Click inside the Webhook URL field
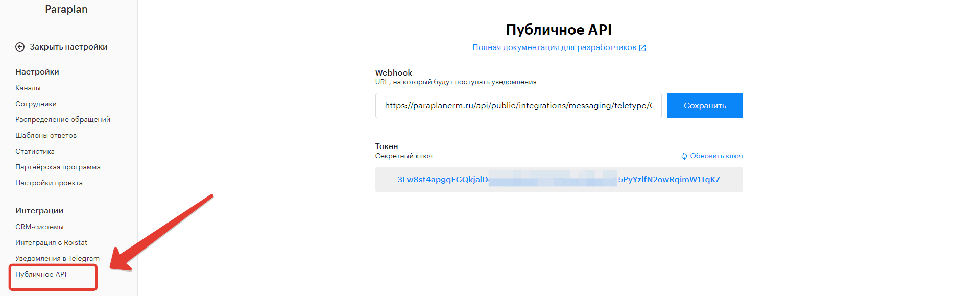 pyautogui.click(x=518, y=106)
